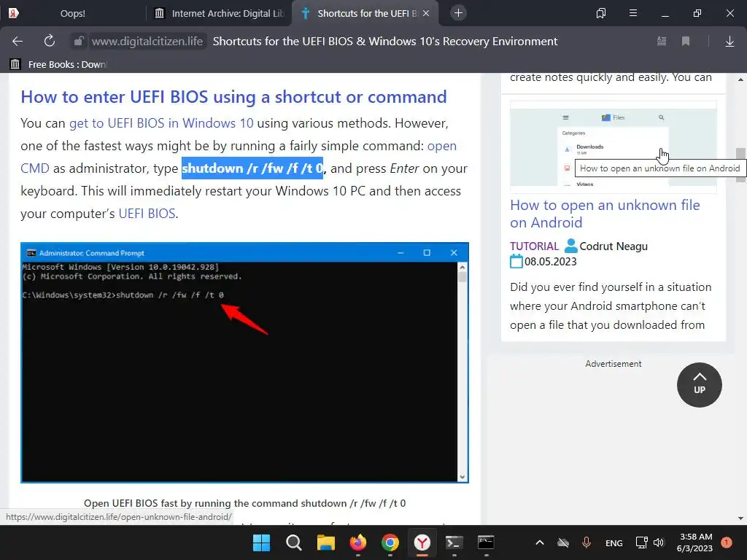Click the page scrollbar down arrow

tap(740, 518)
